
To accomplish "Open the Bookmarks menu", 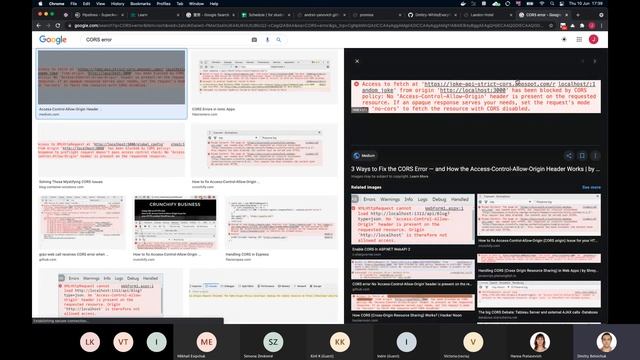I will pyautogui.click(x=140, y=4).
